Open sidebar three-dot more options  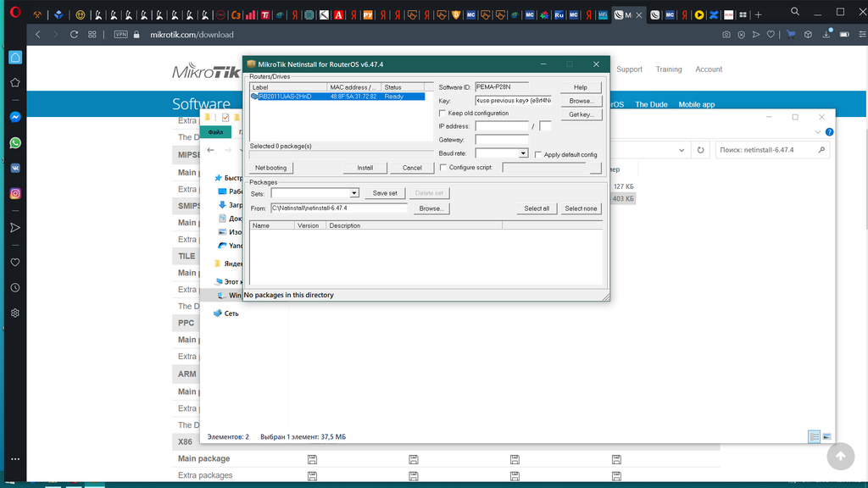[15, 458]
